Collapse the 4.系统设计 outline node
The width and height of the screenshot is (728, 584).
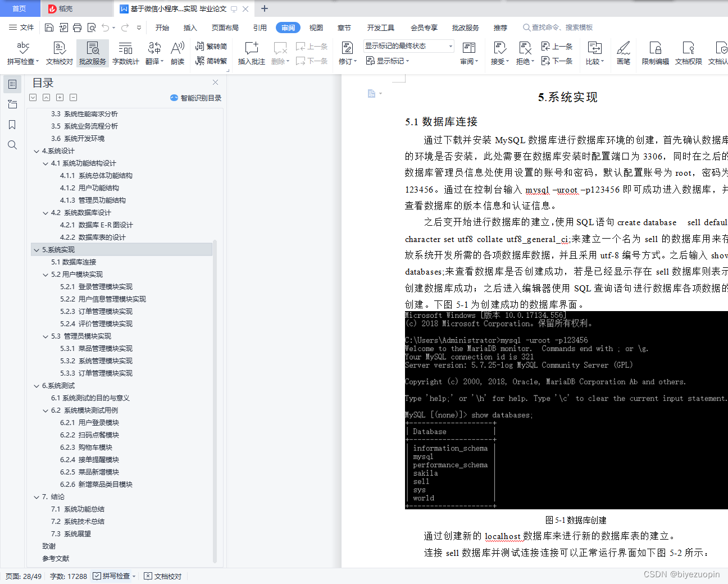pyautogui.click(x=37, y=151)
